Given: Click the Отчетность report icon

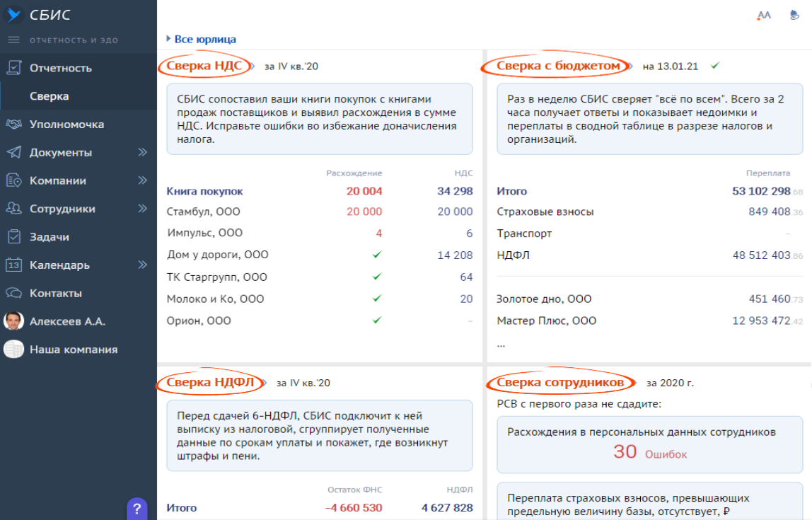Looking at the screenshot, I should coord(13,68).
